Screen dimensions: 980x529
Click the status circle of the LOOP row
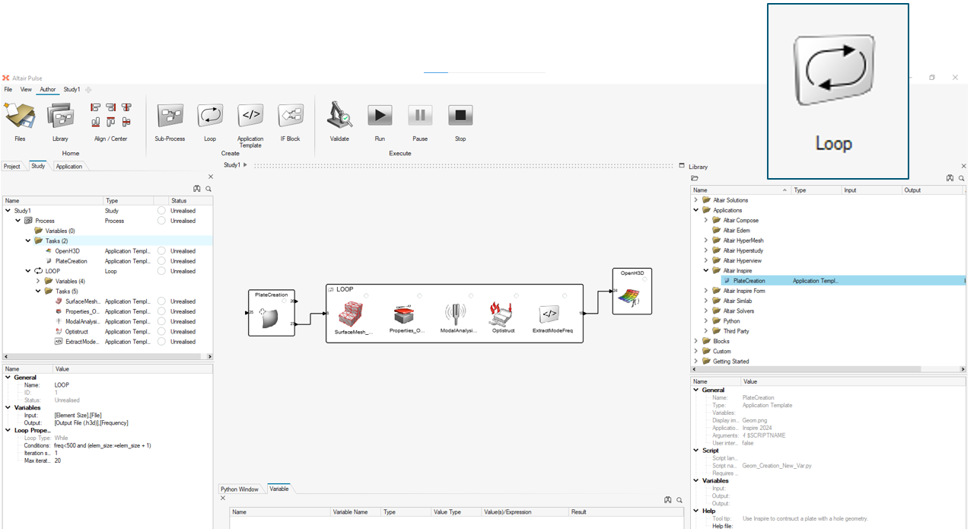click(x=161, y=271)
